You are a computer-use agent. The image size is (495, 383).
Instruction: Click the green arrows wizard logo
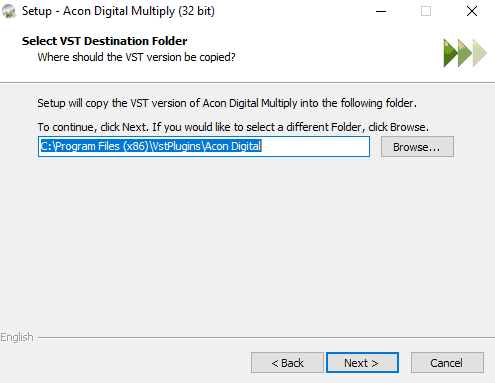click(465, 53)
